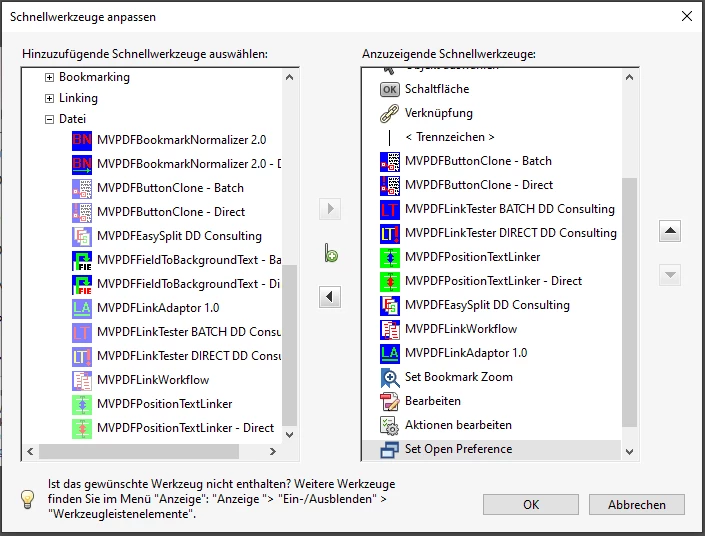This screenshot has width=705, height=536.
Task: Select MVPDFLinkAdaptor 1.0 text in left list
Action: 158,308
